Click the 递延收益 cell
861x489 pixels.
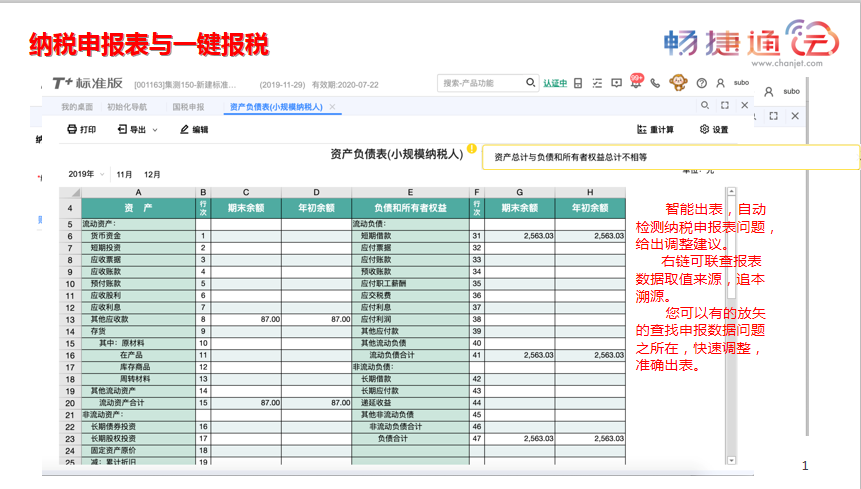pos(410,403)
